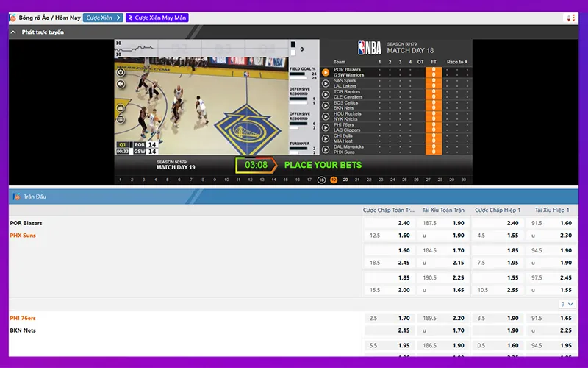This screenshot has height=368, width=588.
Task: Select match day 1 on the timeline
Action: pyautogui.click(x=121, y=180)
